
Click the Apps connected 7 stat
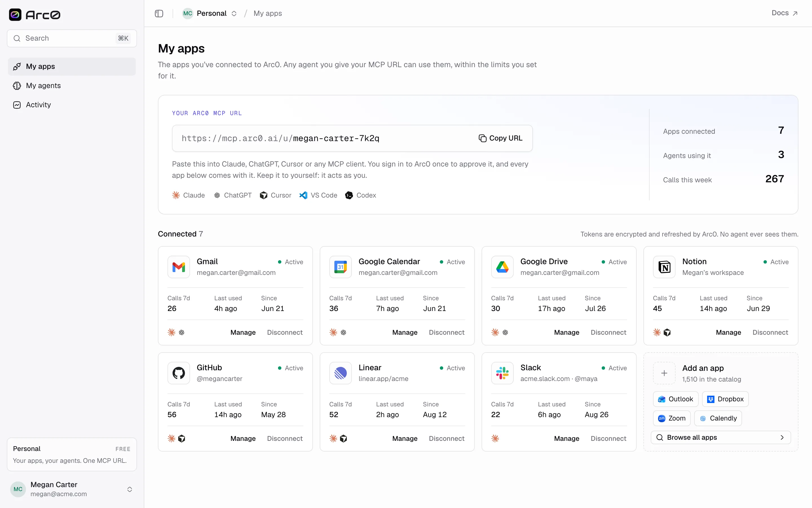pyautogui.click(x=723, y=131)
